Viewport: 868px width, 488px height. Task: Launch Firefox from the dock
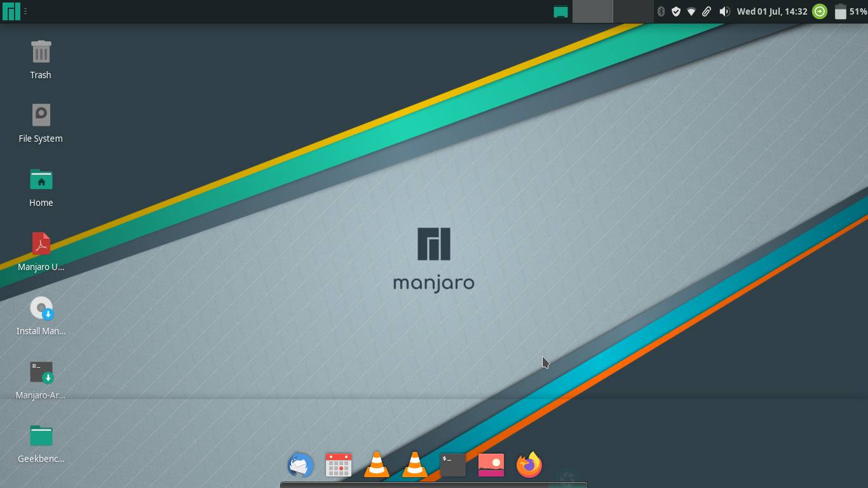(529, 464)
